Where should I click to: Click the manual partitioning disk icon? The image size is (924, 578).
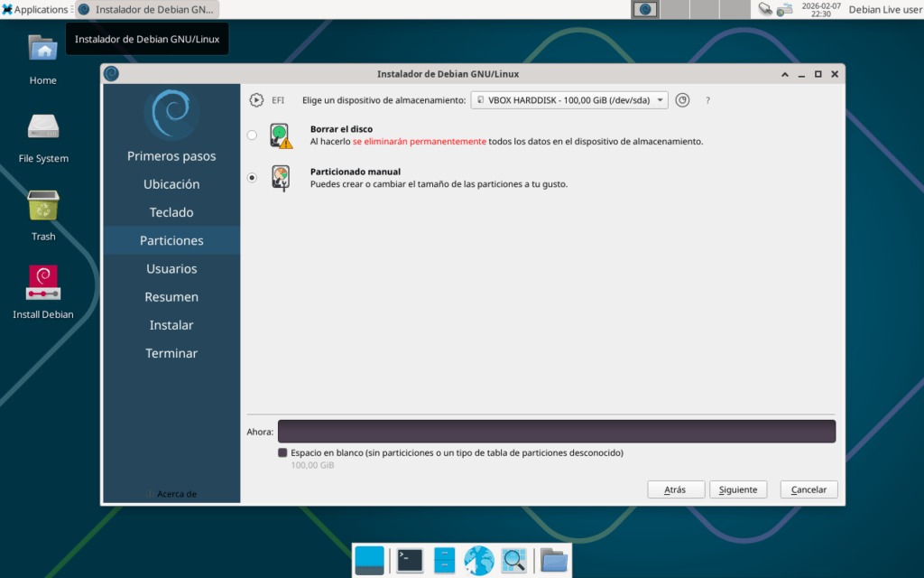pos(282,178)
